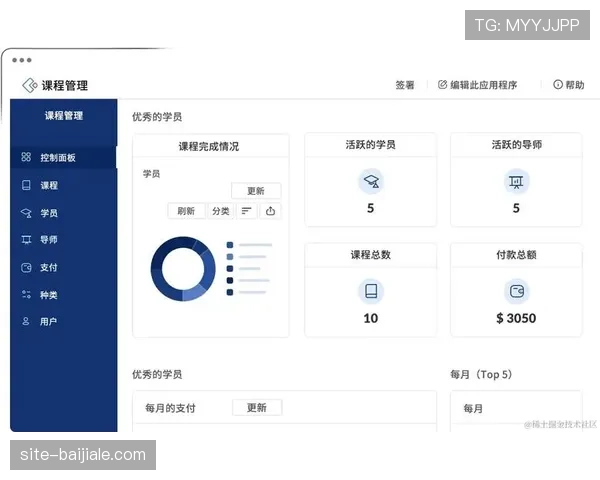
Task: Click the 每月的支付 heading
Action: click(x=170, y=408)
